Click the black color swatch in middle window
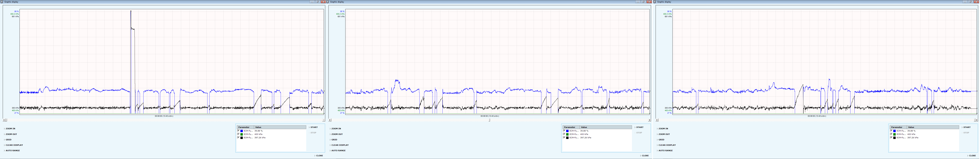The height and width of the screenshot is (159, 980). [567, 138]
